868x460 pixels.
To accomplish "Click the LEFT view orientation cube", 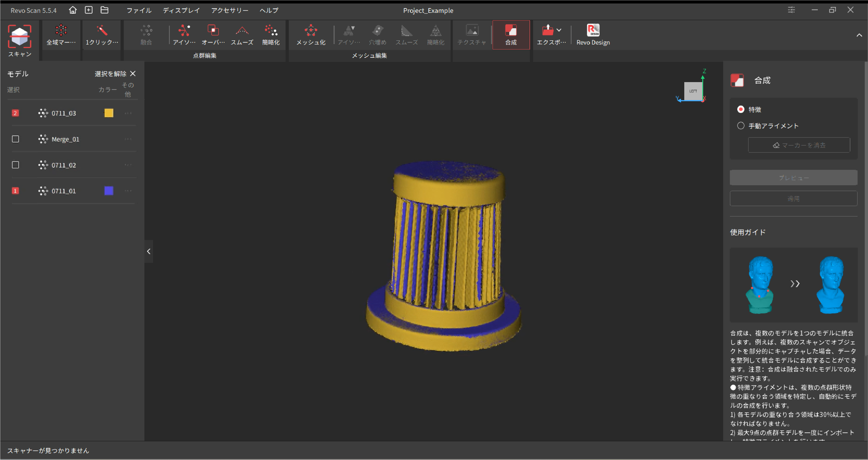I will pos(693,91).
